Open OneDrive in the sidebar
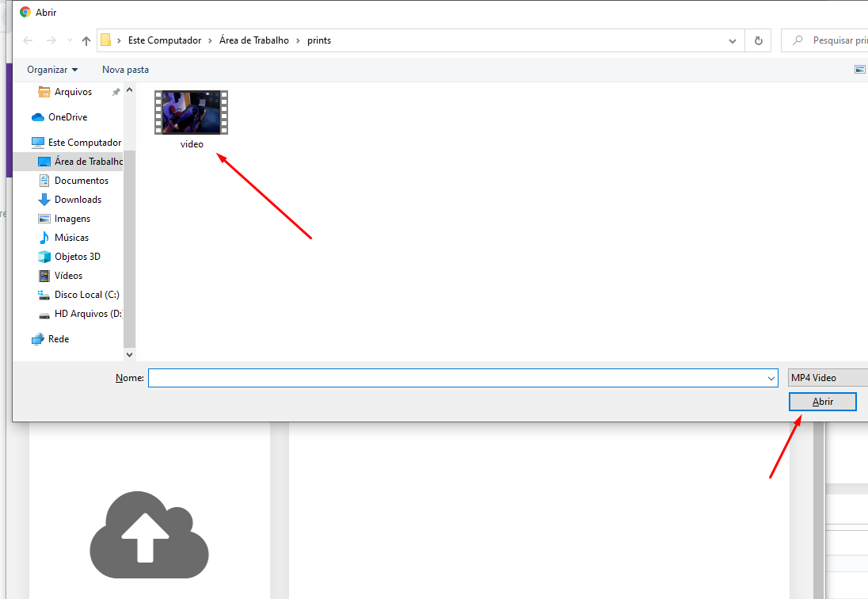868x599 pixels. [x=67, y=117]
